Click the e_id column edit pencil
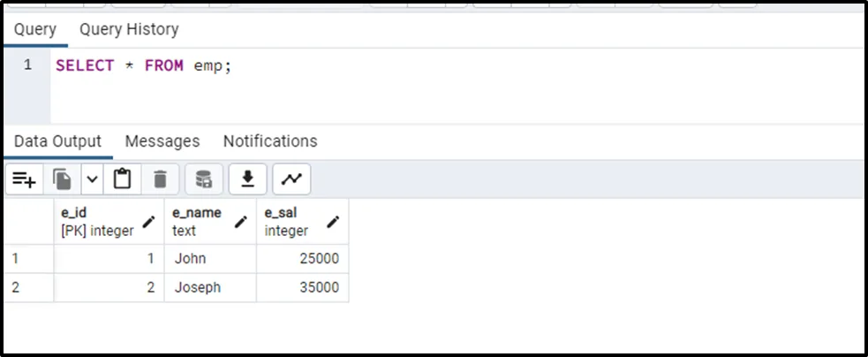Screen dimensions: 868x357 [148, 222]
